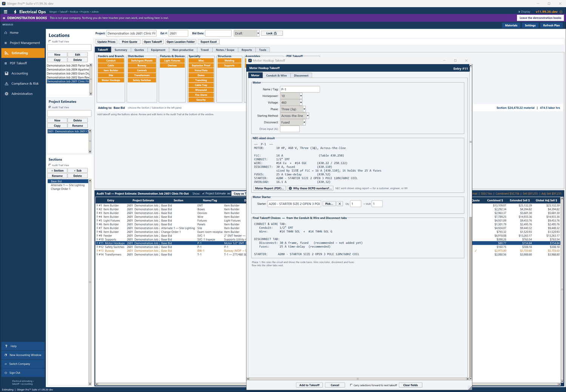Click the Switch Company icon

pyautogui.click(x=6, y=364)
